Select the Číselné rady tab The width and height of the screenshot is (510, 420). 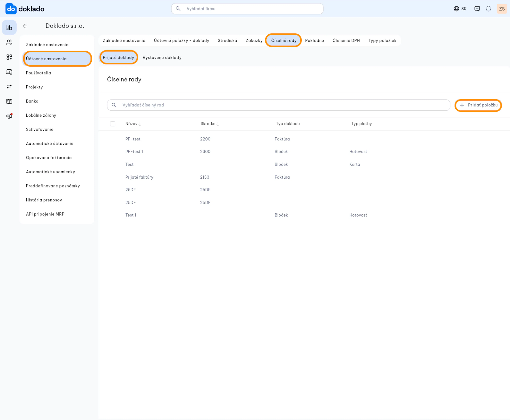pos(284,40)
